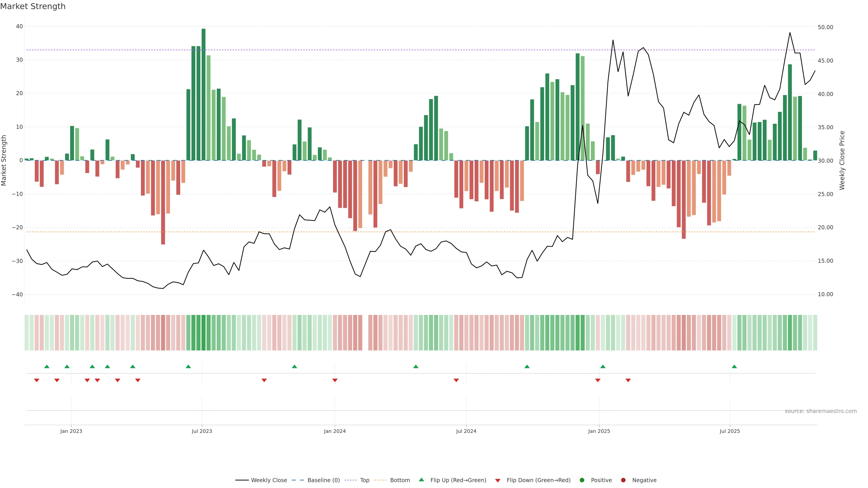Click the 50.00 right axis tick label
This screenshot has height=488, width=868.
(825, 27)
